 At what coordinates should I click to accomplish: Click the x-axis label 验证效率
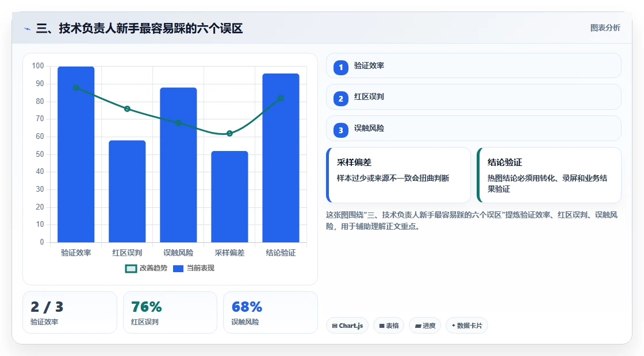point(76,253)
